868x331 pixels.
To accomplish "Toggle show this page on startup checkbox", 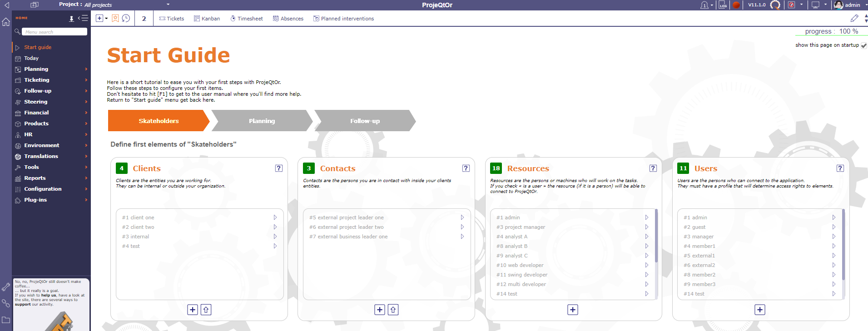I will (x=863, y=45).
